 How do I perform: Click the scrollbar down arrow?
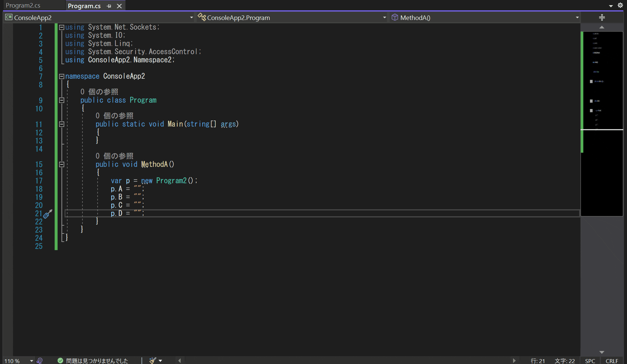point(602,352)
